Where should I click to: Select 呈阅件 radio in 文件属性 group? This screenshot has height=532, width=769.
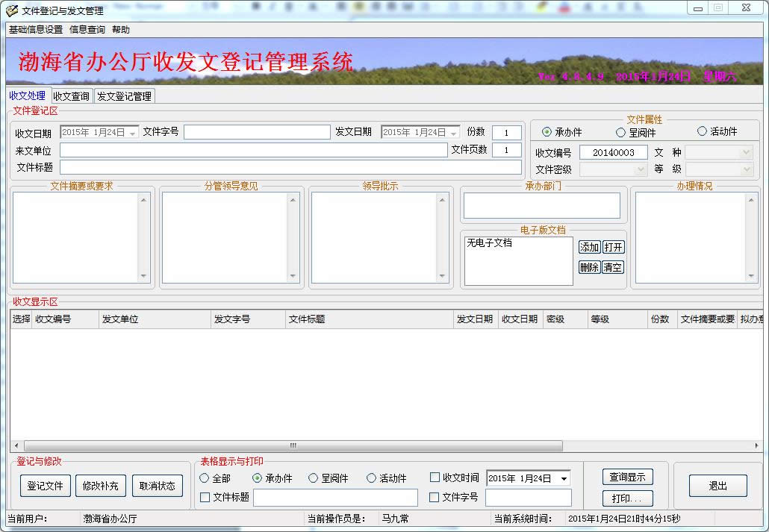pyautogui.click(x=620, y=132)
